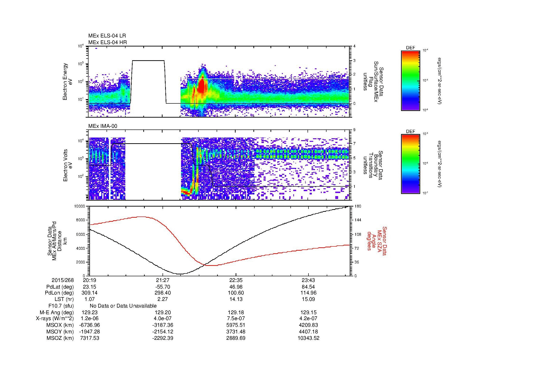Click the 'Electron Energy eV' axis label
This screenshot has width=555, height=392.
[x=67, y=82]
